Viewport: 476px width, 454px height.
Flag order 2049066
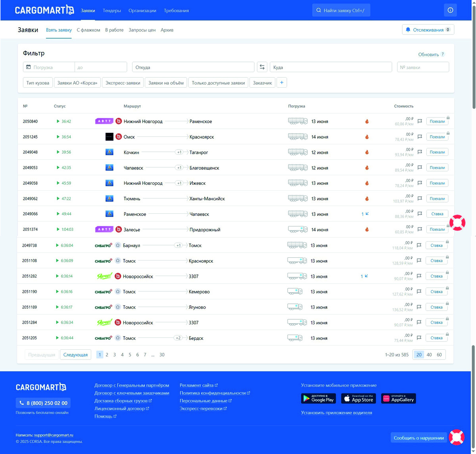(x=420, y=214)
